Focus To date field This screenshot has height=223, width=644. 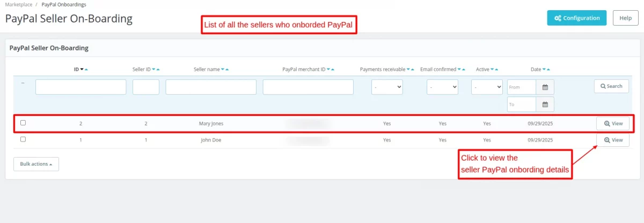[x=522, y=104]
